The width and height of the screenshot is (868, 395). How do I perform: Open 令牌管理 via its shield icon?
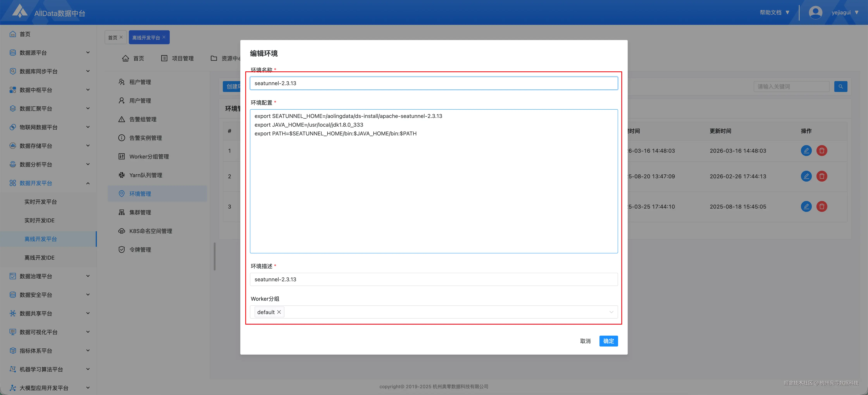coord(122,249)
